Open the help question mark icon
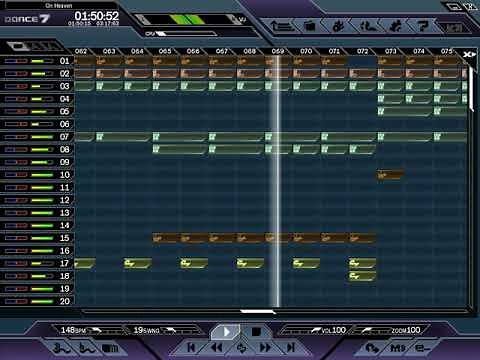 tap(423, 26)
